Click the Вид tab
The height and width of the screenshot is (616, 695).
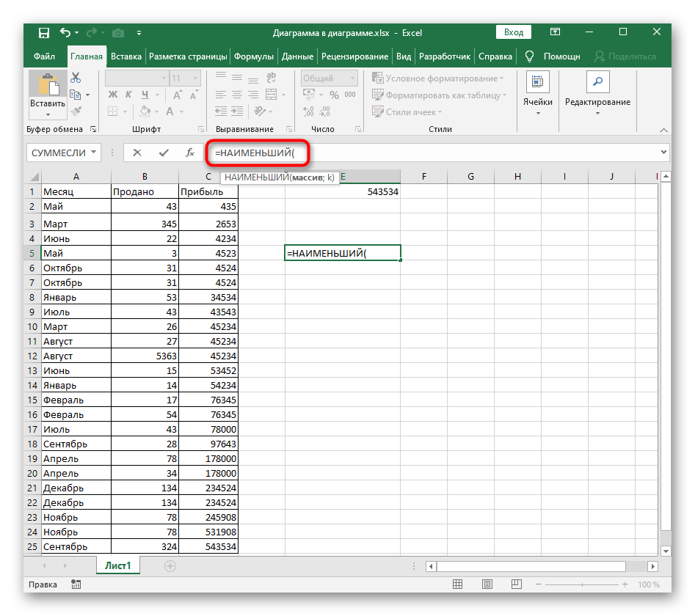pos(404,56)
